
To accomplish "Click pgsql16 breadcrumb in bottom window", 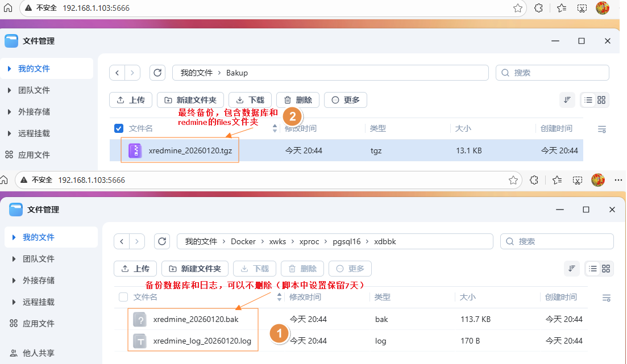I will point(347,241).
